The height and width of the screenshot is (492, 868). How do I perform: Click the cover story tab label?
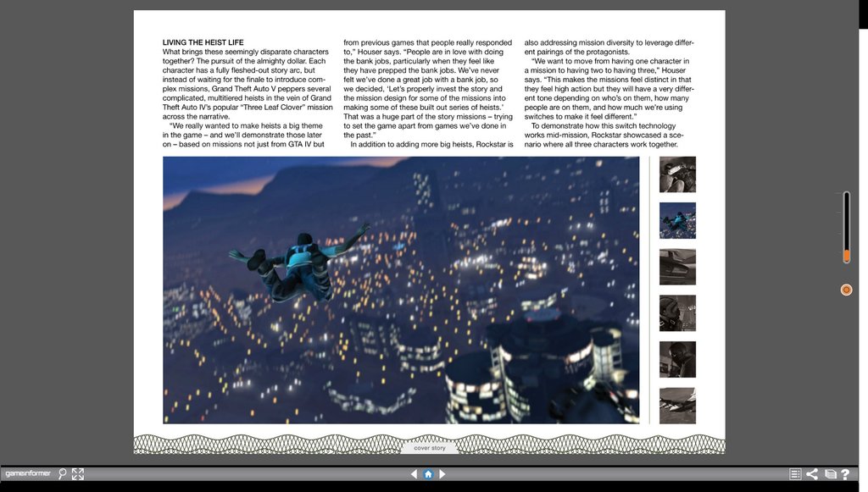click(x=430, y=448)
